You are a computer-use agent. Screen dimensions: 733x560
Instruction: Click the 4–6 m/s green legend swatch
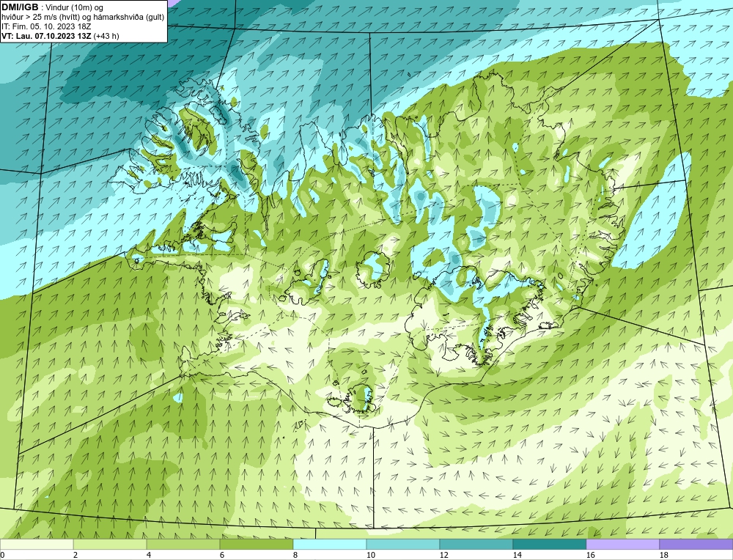[x=183, y=544]
